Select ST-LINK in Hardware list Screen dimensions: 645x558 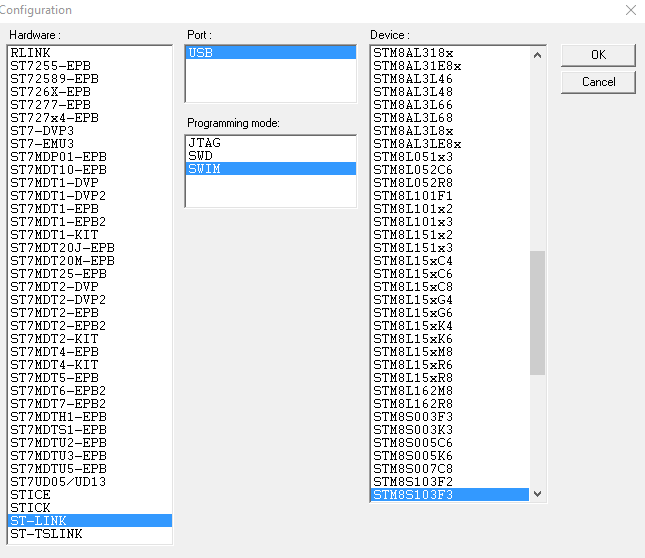[90, 521]
